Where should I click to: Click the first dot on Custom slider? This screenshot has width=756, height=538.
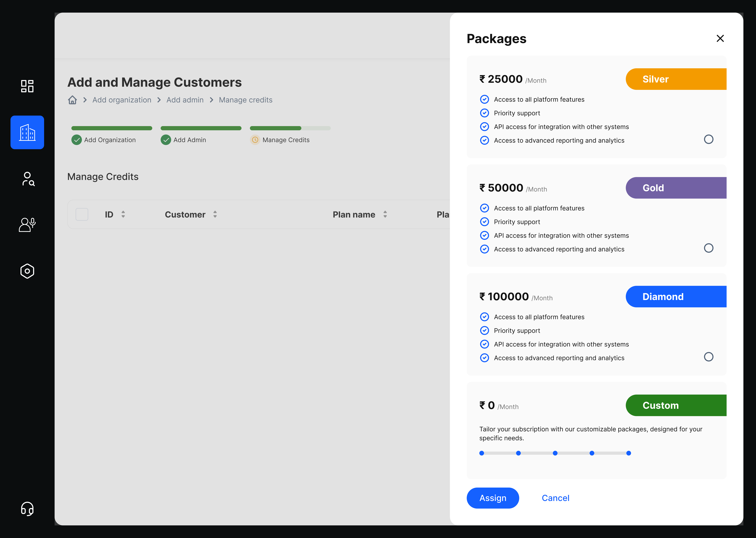[482, 453]
